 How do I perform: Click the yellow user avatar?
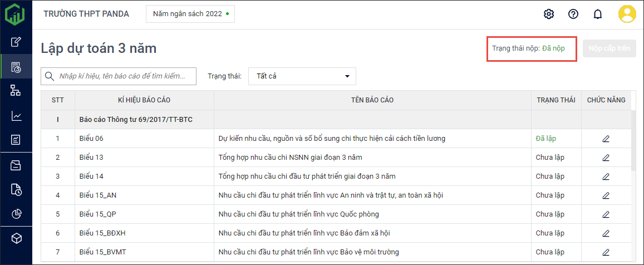pos(627,14)
